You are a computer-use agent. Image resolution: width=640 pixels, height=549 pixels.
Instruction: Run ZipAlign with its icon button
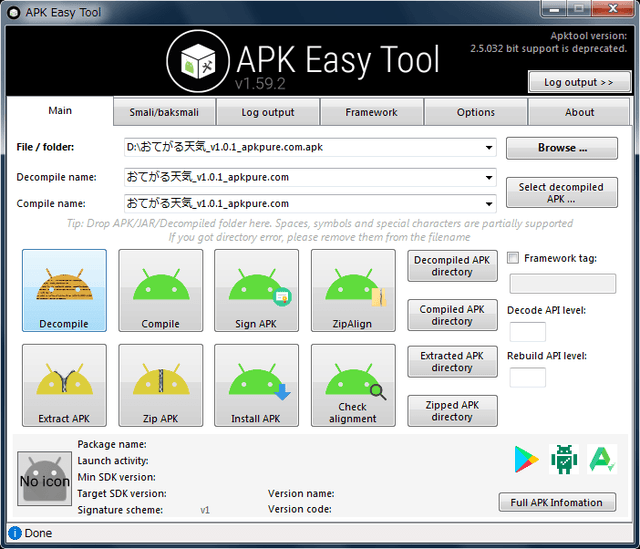coord(353,290)
